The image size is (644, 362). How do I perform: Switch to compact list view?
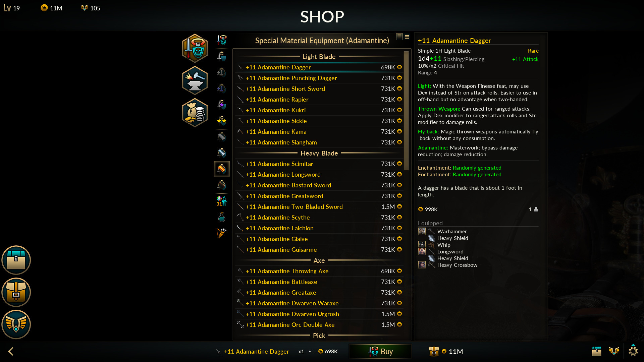(x=407, y=37)
